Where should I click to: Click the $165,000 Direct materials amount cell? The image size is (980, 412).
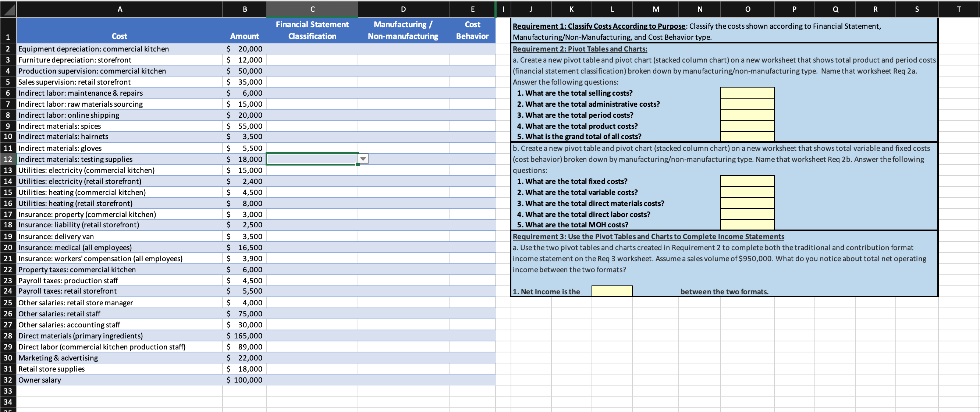point(244,335)
